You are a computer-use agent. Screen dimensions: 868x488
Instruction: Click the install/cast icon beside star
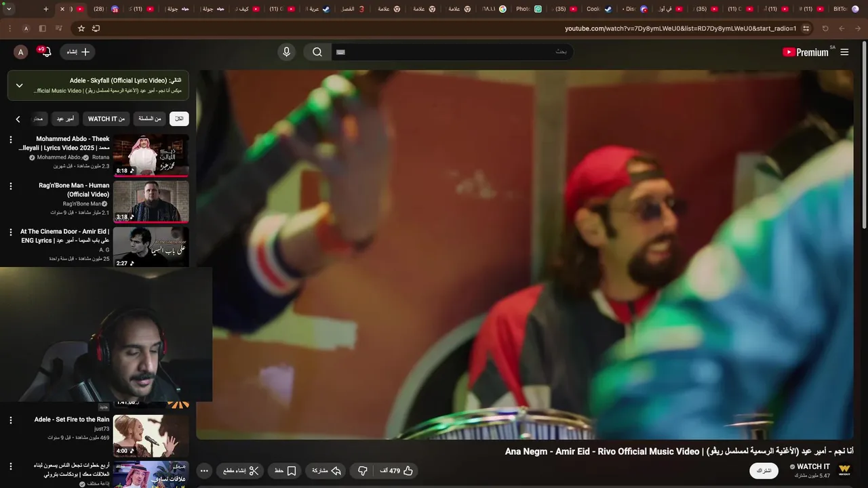coord(96,28)
